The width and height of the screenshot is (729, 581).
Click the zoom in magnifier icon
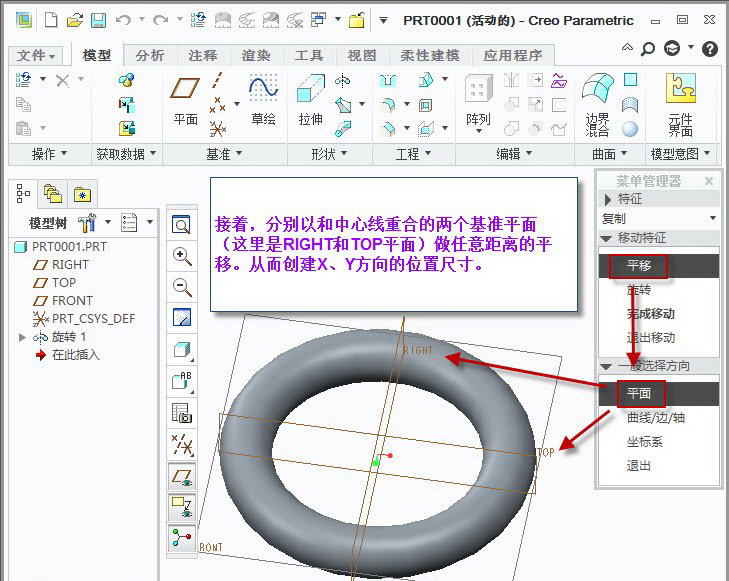pos(182,256)
